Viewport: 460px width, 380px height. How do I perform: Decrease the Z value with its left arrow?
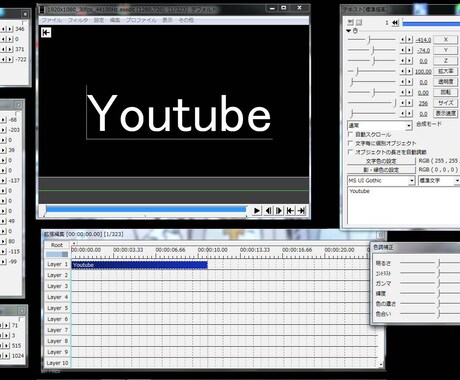pyautogui.click(x=403, y=61)
